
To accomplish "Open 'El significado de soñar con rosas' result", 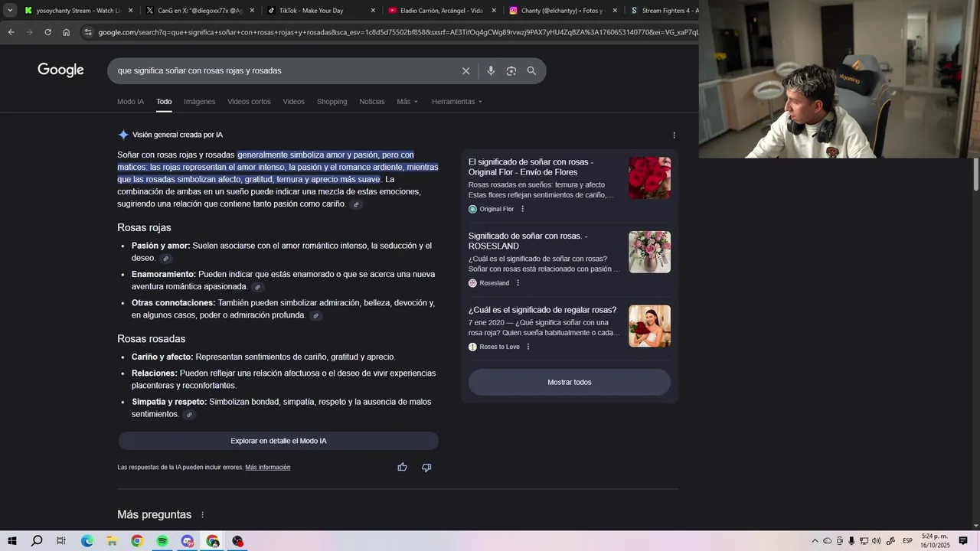I will click(531, 167).
